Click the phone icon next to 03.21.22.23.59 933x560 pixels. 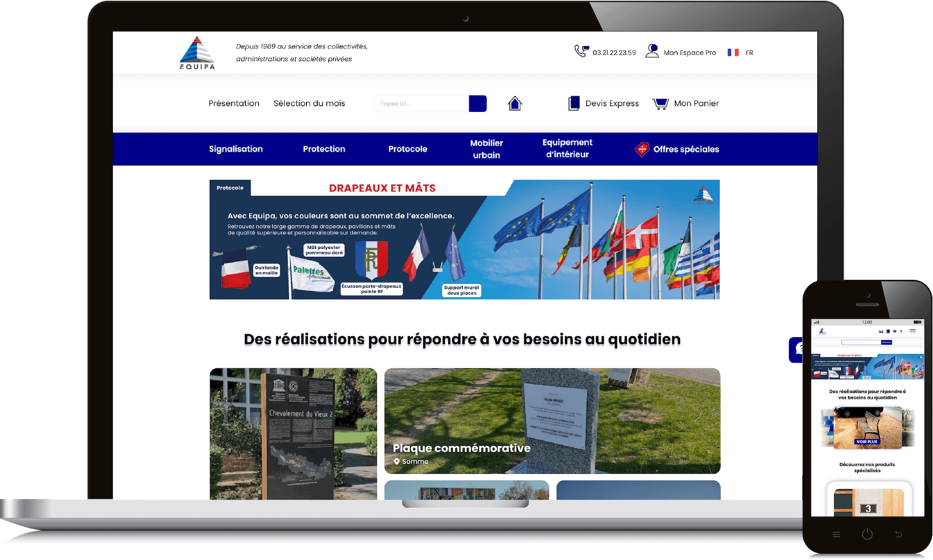point(580,51)
